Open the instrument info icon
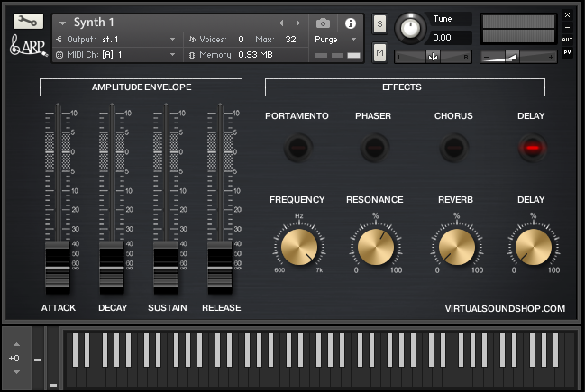Screen dimensions: 585x392 pos(351,23)
